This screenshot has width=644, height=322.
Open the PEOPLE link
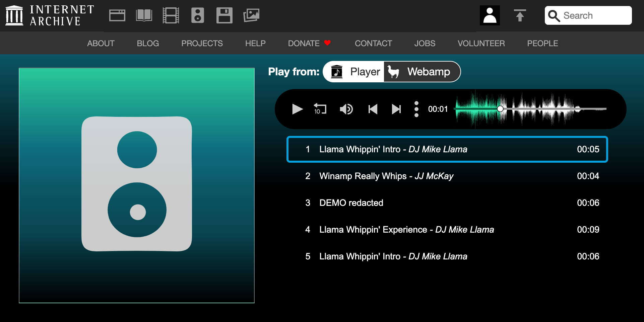click(542, 44)
